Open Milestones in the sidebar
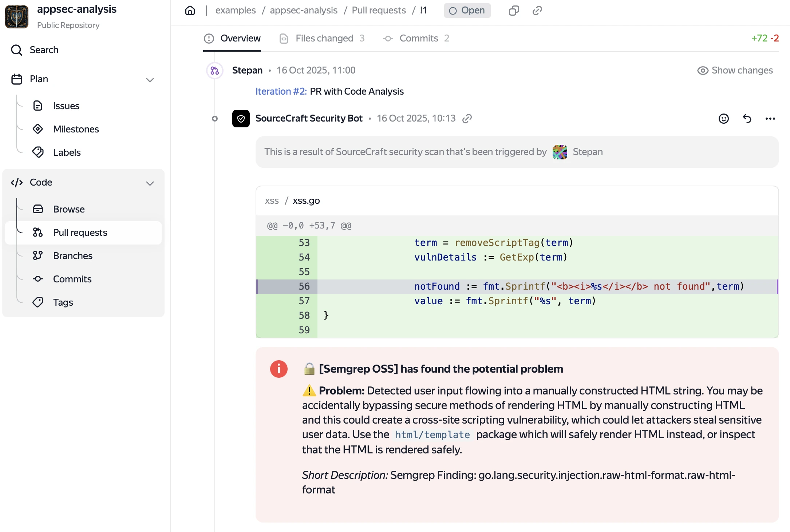Screen dimensions: 790x532 tap(76, 129)
